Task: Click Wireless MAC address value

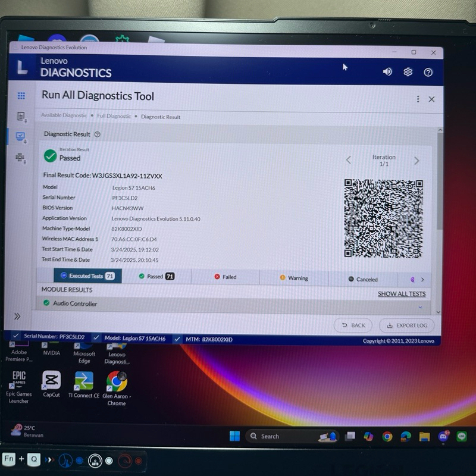Action: 134,239
